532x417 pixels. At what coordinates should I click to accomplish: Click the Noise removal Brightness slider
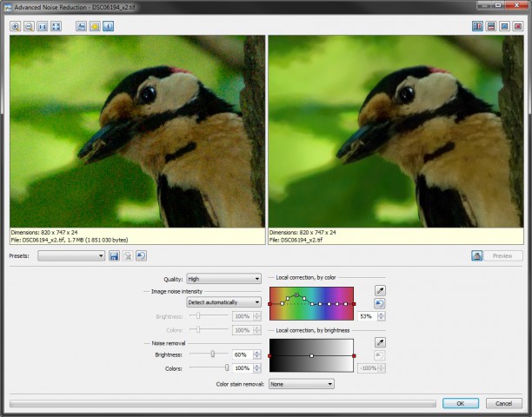point(212,354)
